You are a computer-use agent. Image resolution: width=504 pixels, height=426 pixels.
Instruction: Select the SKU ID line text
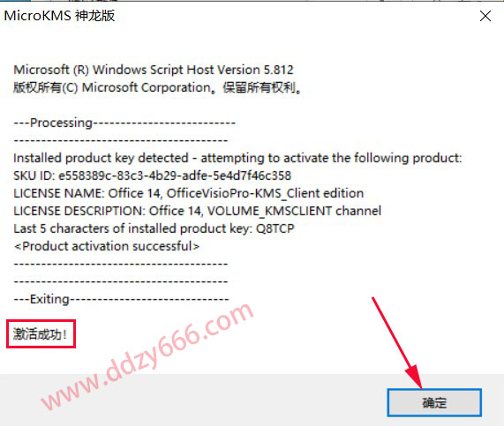153,176
